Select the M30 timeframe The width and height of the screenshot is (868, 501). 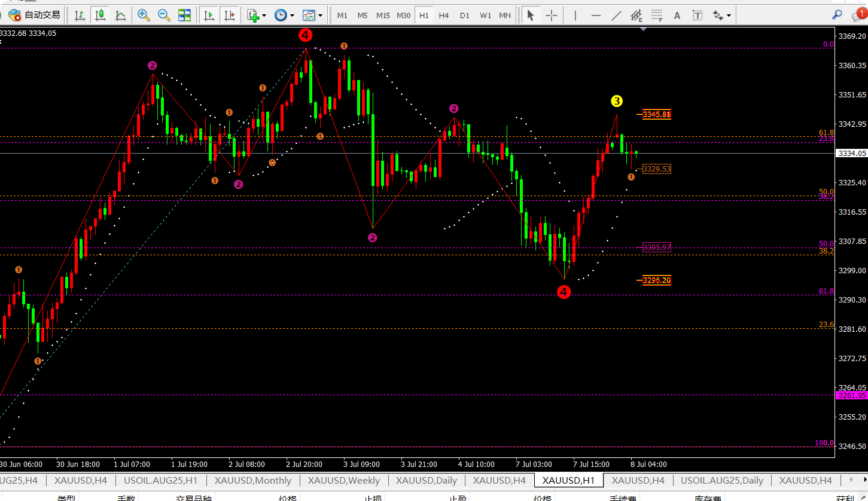404,16
